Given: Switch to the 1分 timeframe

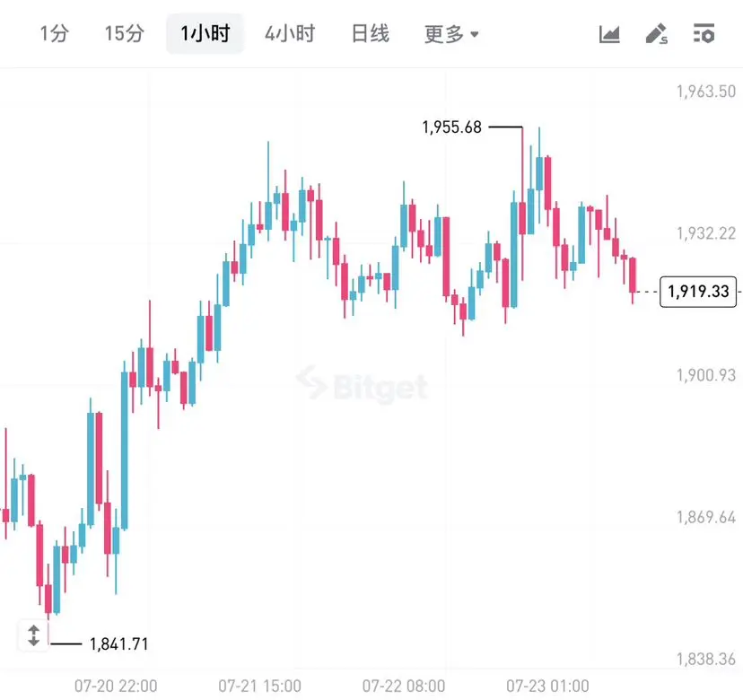Looking at the screenshot, I should (55, 34).
